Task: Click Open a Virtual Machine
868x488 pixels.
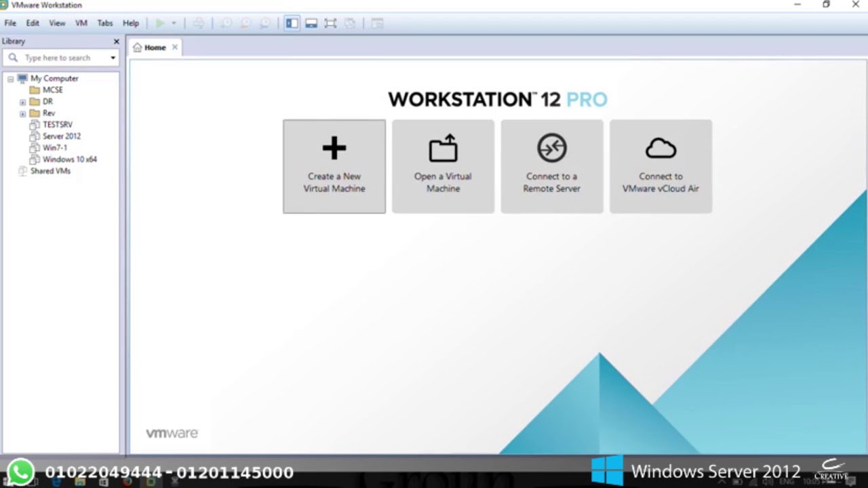Action: pos(443,167)
